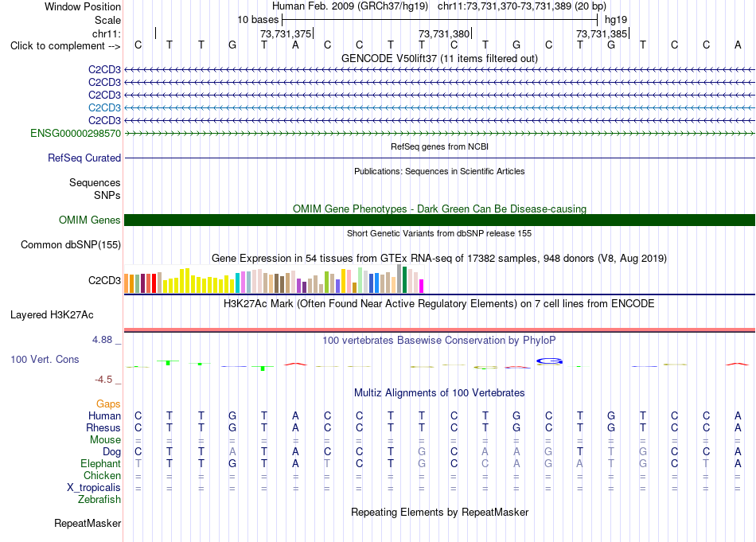Select the Chicken alignment row label
The height and width of the screenshot is (542, 756).
[x=102, y=475]
